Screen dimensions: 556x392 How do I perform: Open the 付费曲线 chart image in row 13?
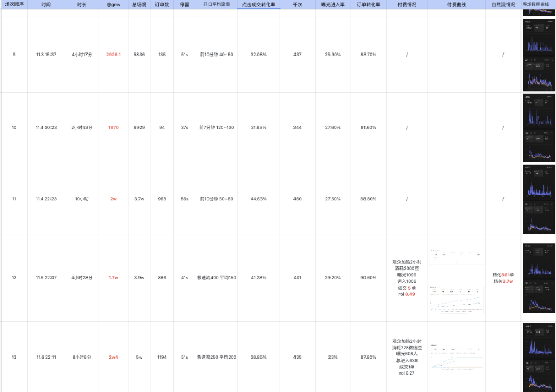point(456,357)
